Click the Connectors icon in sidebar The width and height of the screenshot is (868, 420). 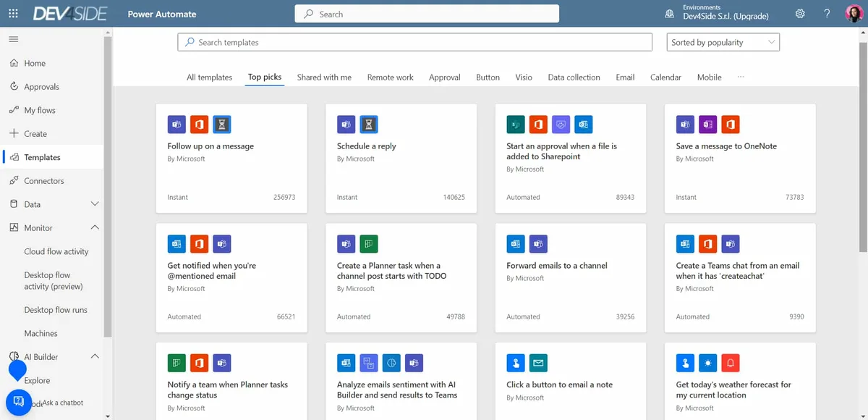pos(14,180)
